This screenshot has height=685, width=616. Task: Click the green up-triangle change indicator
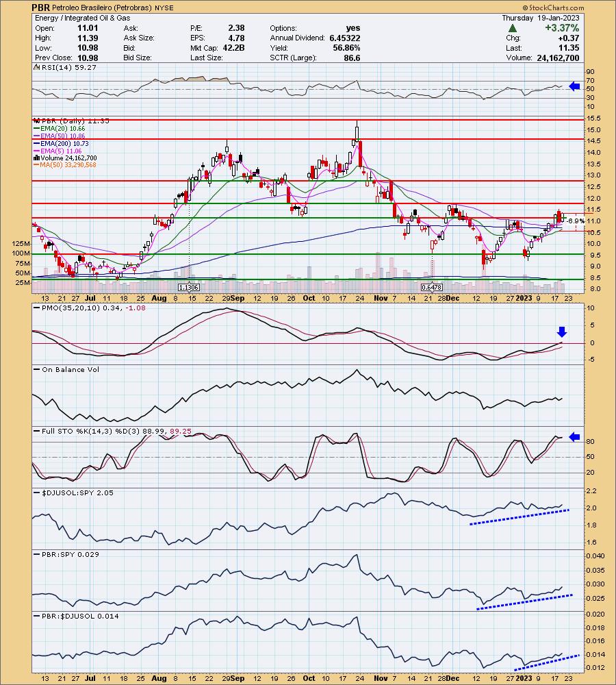[513, 28]
